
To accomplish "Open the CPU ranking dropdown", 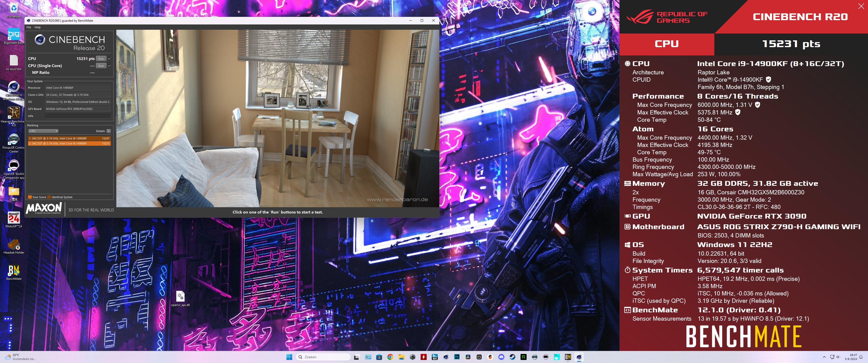I will [43, 131].
